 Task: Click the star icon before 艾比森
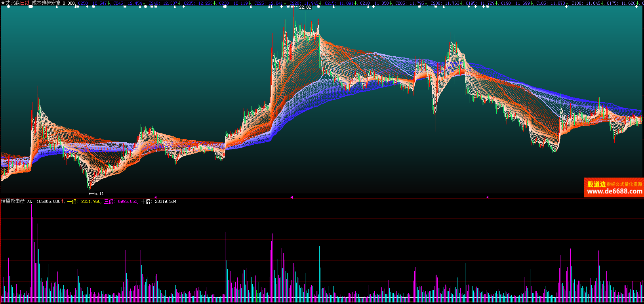pos(3,3)
